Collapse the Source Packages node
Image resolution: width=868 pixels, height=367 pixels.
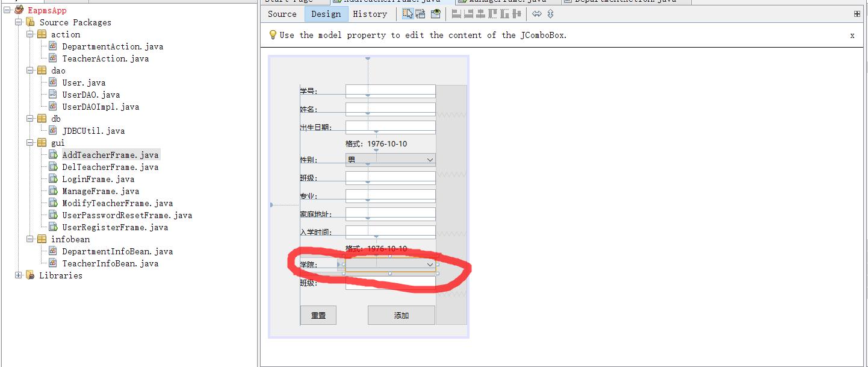coord(19,22)
